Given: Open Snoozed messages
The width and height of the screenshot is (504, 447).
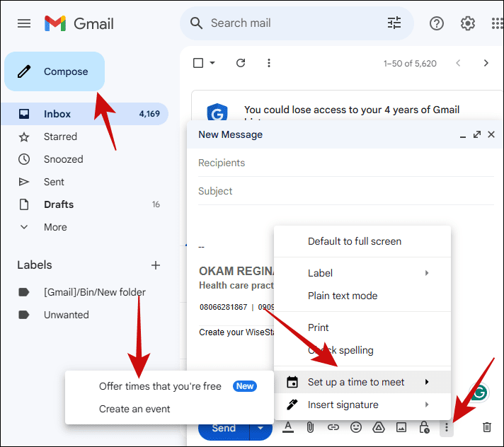Looking at the screenshot, I should [x=85, y=159].
